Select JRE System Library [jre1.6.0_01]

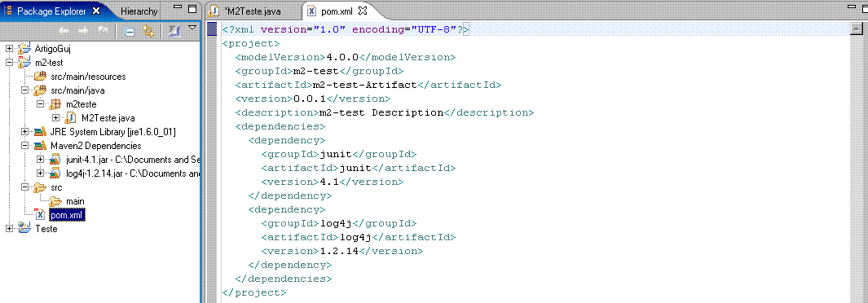tap(113, 132)
